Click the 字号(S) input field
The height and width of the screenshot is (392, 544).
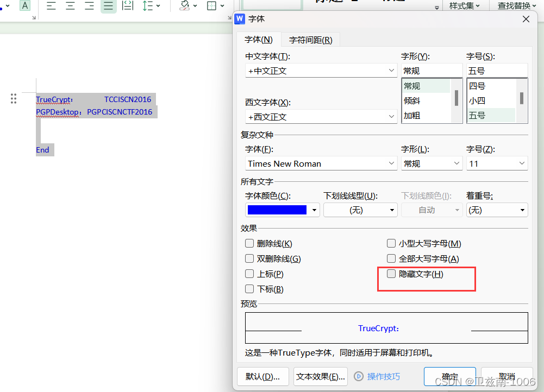tap(497, 71)
